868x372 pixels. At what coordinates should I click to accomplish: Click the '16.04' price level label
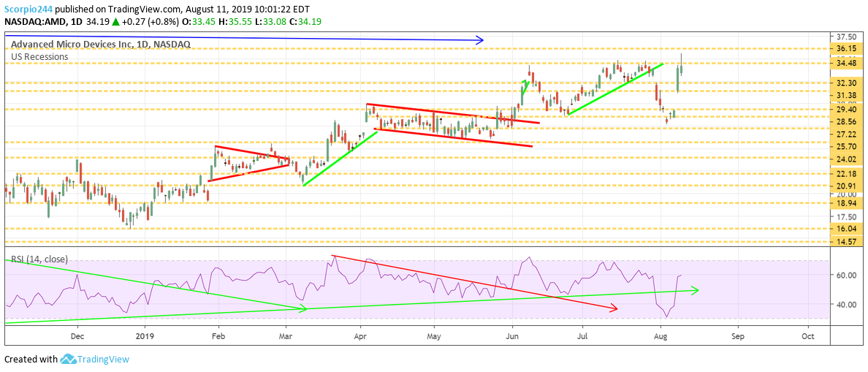(846, 229)
